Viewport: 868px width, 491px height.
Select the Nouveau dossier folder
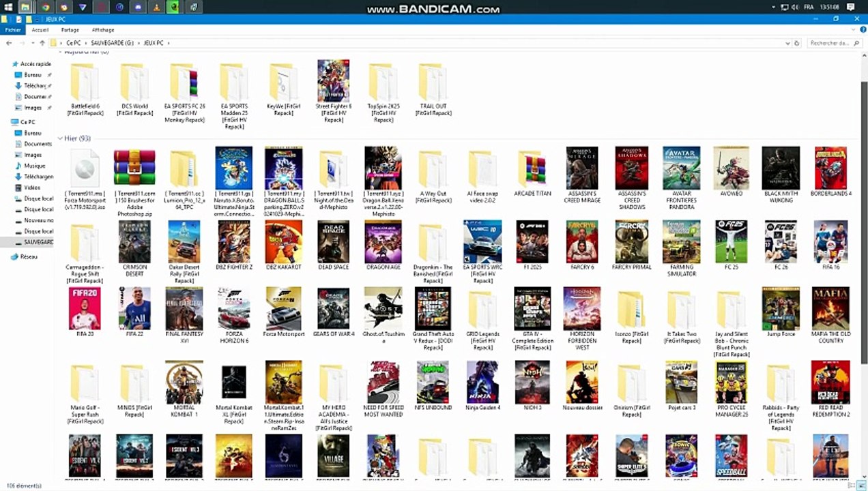582,385
